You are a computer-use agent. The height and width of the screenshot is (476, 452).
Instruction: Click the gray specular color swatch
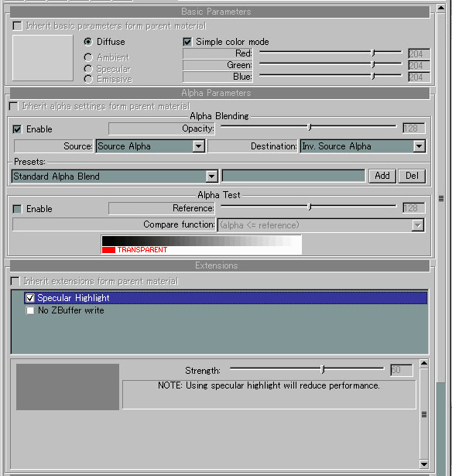pyautogui.click(x=67, y=387)
